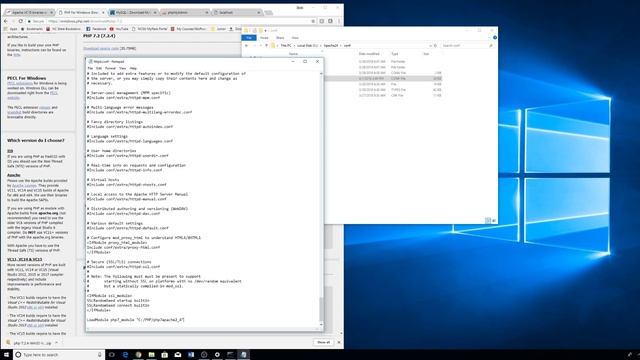Open the Chrome three-dot menu
This screenshot has width=640, height=360.
click(x=339, y=21)
